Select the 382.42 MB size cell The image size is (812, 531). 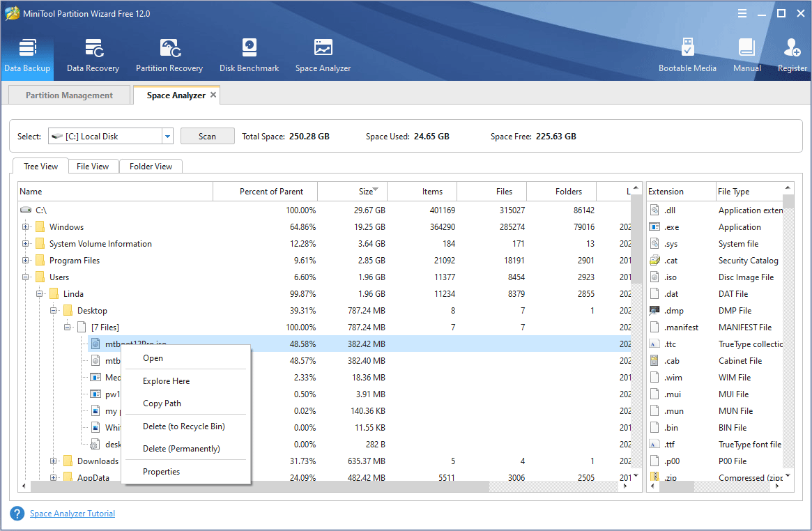pos(366,344)
